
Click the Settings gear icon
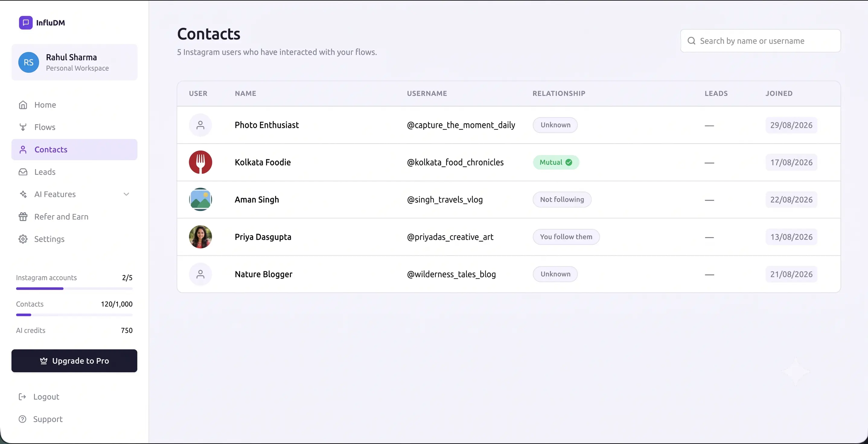click(x=23, y=239)
